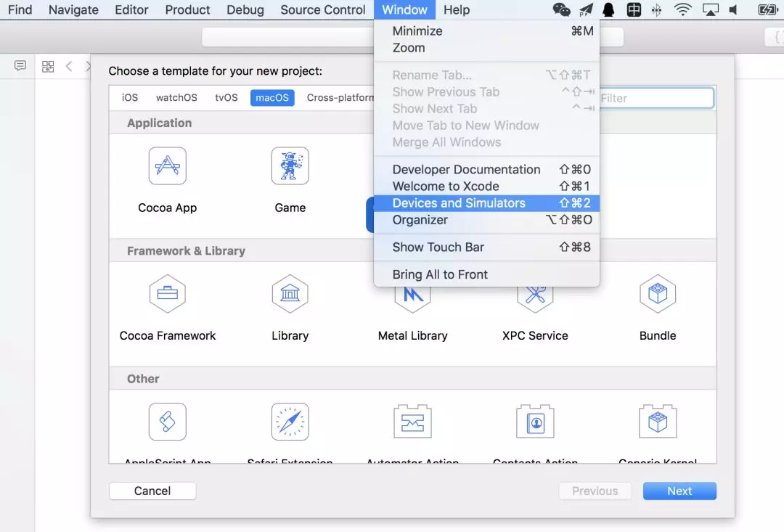
Task: Select the AppleScript App template icon
Action: pos(168,422)
